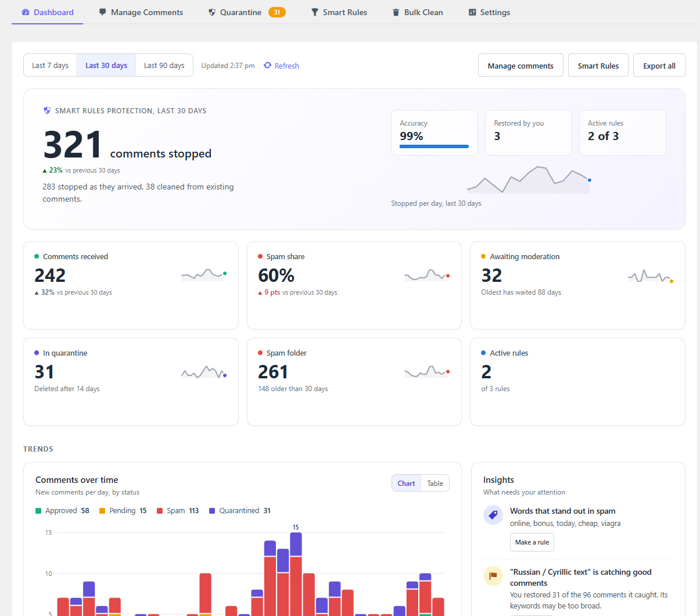Switch the trends view to Chart

tap(406, 484)
